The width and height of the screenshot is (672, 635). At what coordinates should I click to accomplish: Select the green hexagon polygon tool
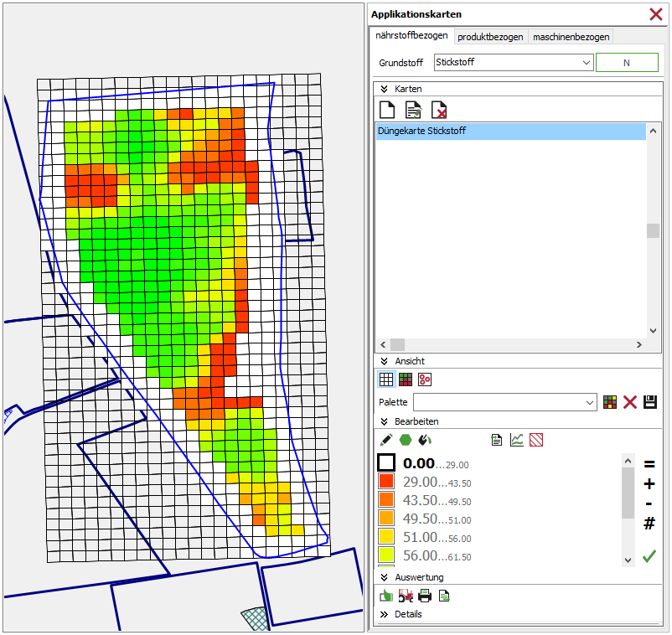[x=406, y=439]
